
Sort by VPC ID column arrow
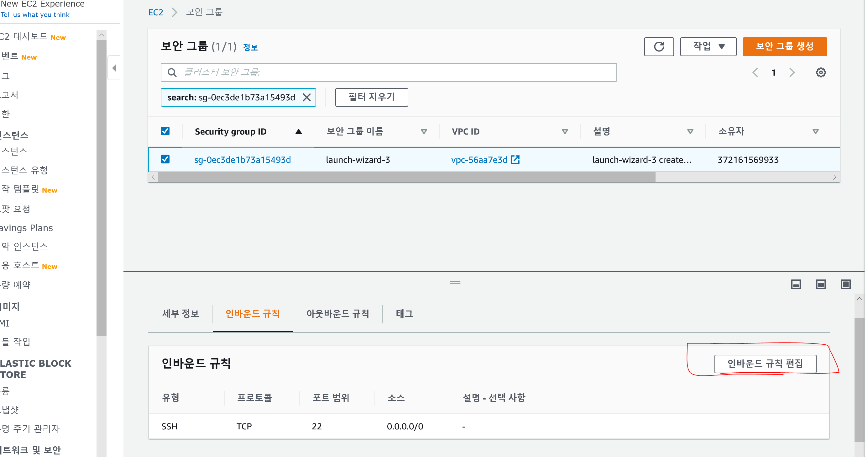(x=565, y=131)
